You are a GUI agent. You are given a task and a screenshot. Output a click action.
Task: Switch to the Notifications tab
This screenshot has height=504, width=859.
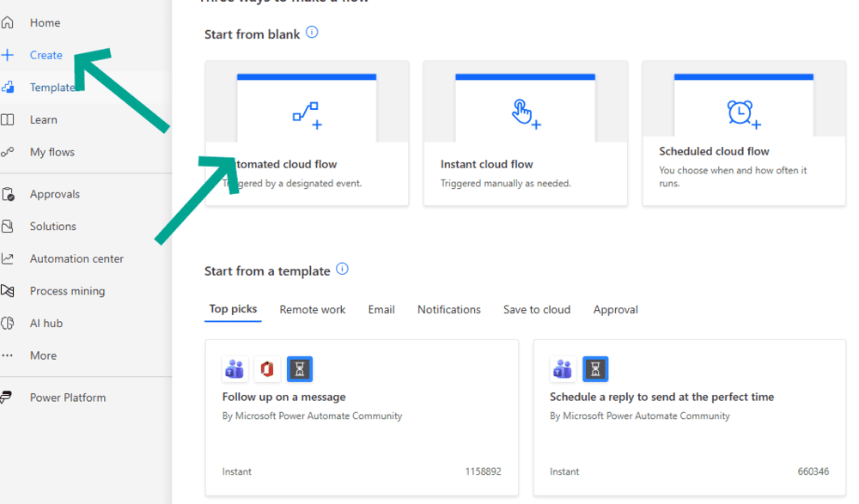point(448,309)
